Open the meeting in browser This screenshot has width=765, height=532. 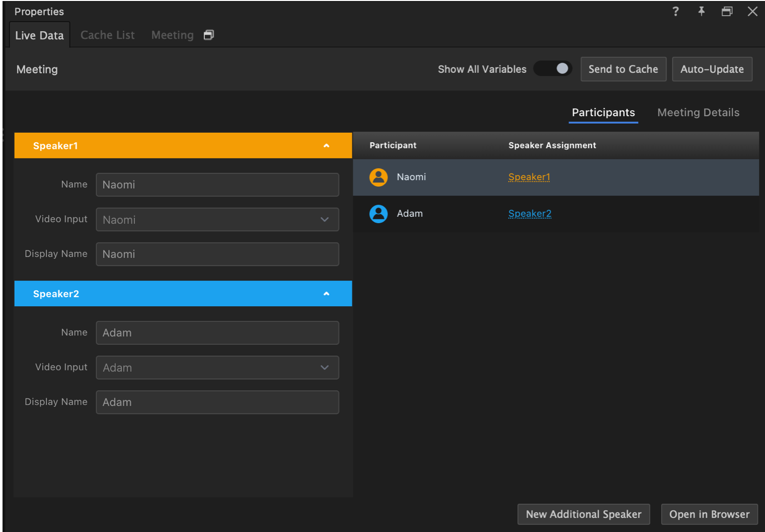tap(709, 514)
